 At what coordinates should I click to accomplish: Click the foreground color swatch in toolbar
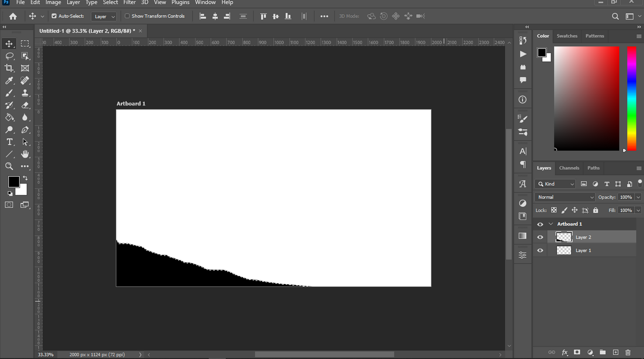(x=14, y=182)
